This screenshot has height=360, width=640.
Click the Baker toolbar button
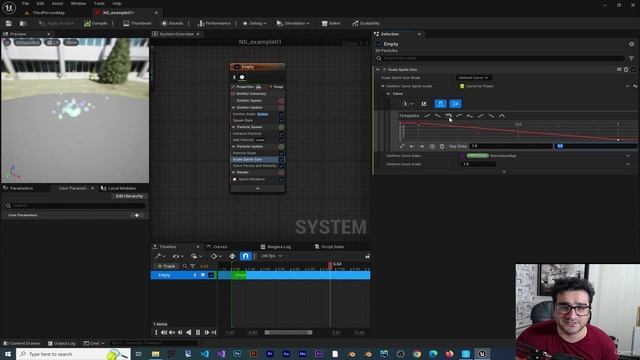[331, 23]
